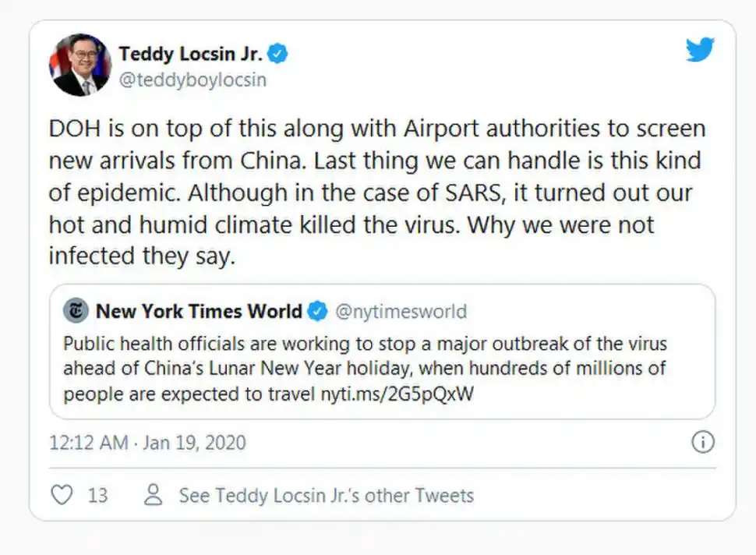
Task: Click Teddy Locsin Jr.'s verified badge
Action: pyautogui.click(x=278, y=54)
